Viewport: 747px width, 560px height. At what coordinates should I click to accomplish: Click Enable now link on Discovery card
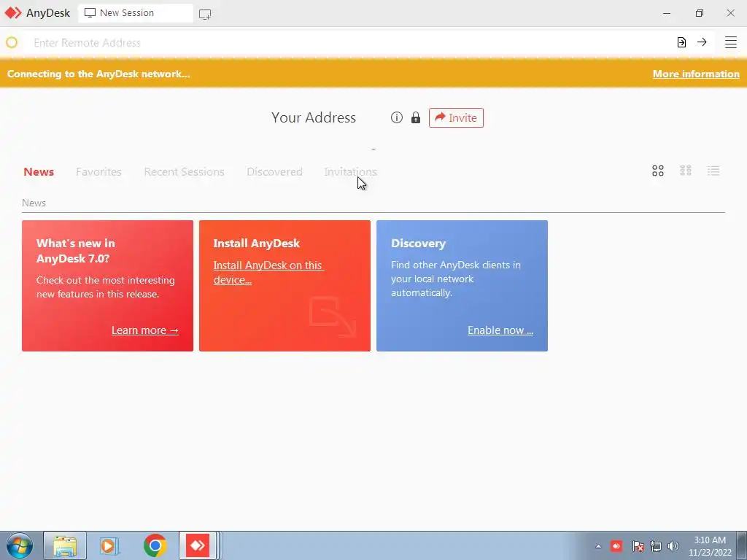click(x=500, y=330)
